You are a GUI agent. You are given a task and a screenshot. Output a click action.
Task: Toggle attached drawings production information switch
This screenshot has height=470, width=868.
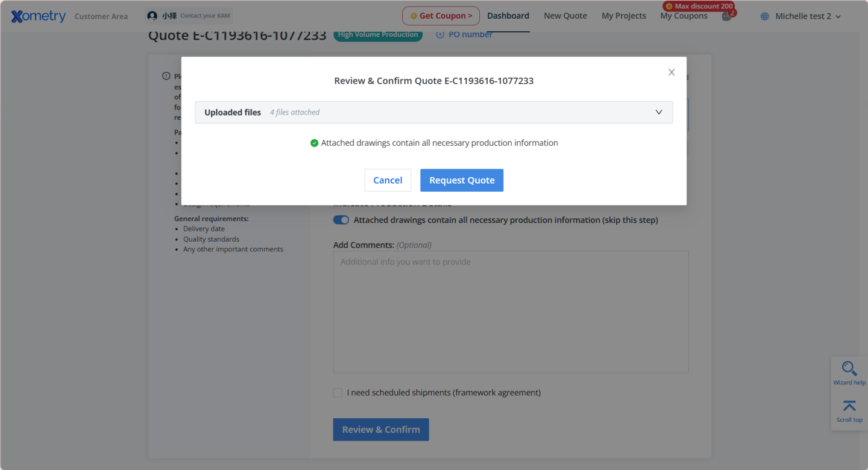coord(341,220)
